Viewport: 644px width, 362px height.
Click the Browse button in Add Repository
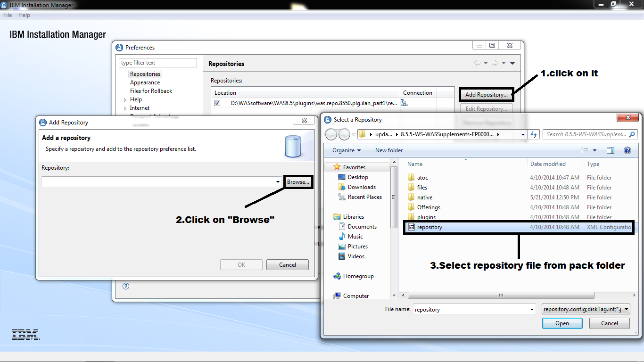297,181
